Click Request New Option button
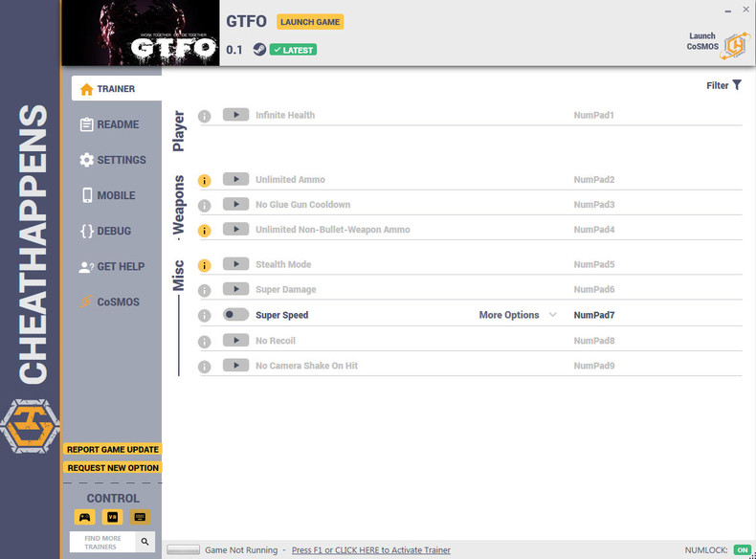 click(x=113, y=468)
